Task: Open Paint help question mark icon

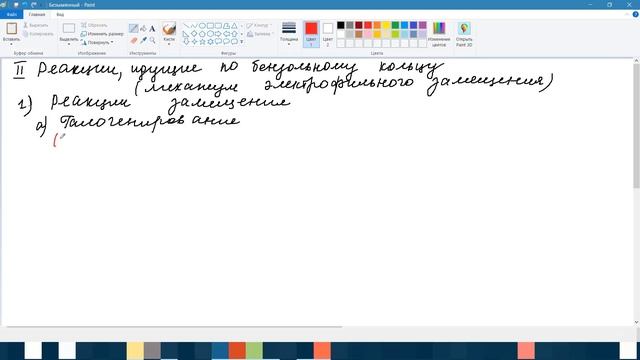Action: 636,14
